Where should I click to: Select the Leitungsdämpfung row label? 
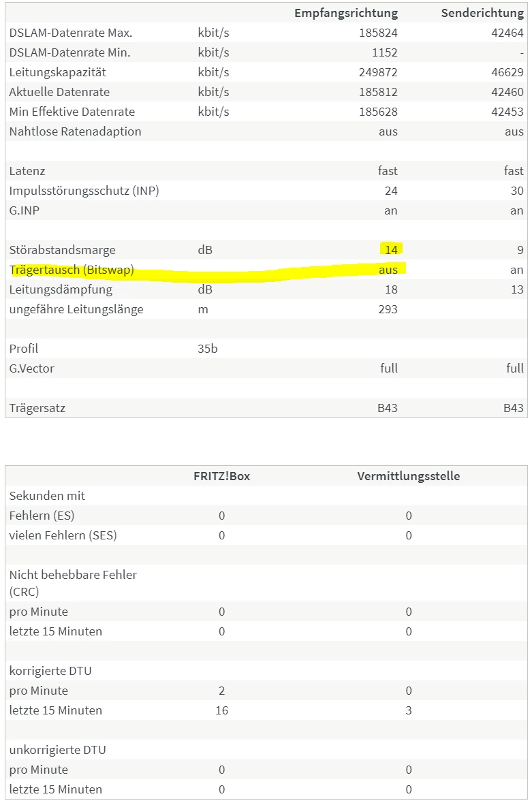click(x=61, y=289)
